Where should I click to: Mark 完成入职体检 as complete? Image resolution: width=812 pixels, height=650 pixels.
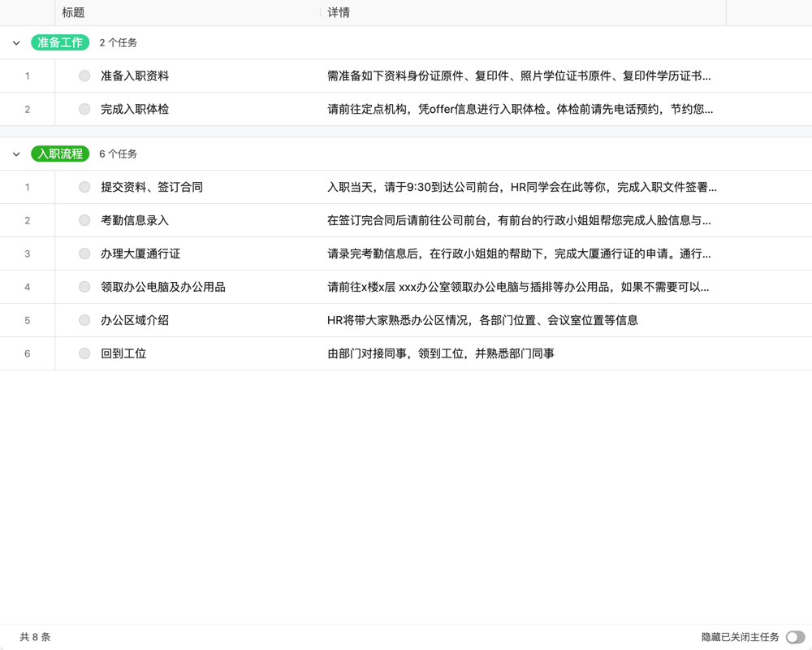pos(84,109)
